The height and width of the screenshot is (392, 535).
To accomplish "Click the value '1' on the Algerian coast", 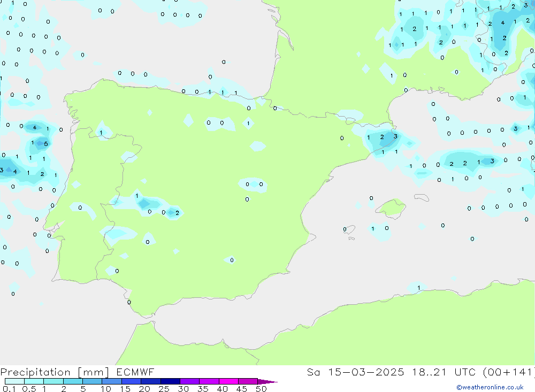I will (419, 288).
